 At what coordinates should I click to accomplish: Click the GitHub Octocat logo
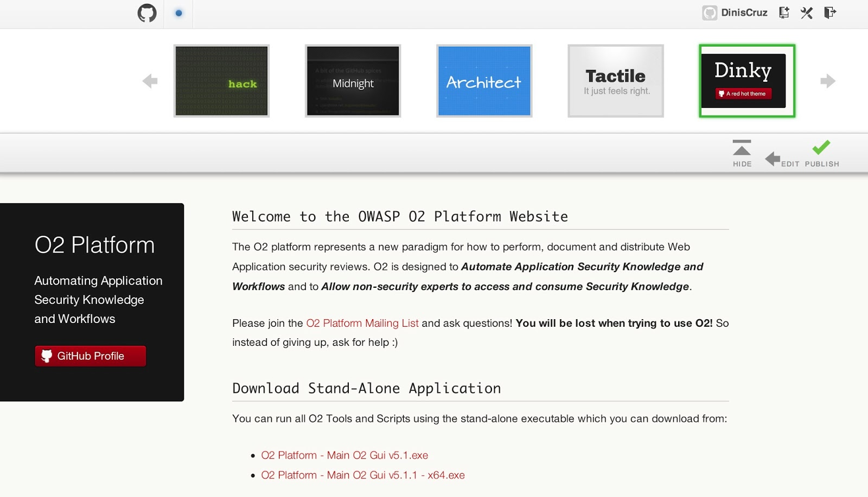pyautogui.click(x=146, y=13)
